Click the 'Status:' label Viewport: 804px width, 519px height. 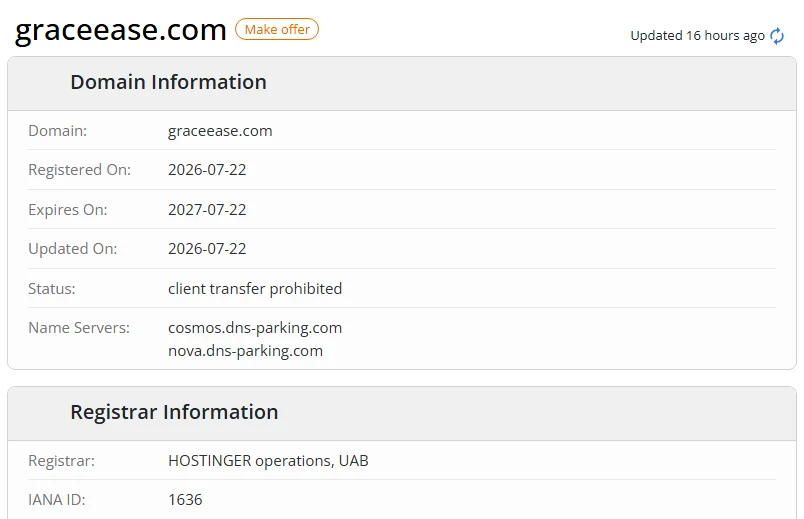point(51,289)
